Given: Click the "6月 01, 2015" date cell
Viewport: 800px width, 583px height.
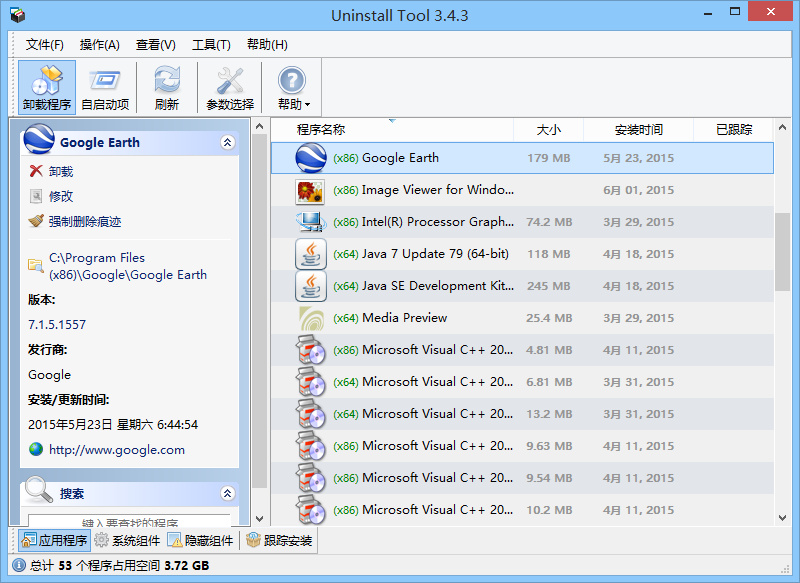Looking at the screenshot, I should coord(638,190).
